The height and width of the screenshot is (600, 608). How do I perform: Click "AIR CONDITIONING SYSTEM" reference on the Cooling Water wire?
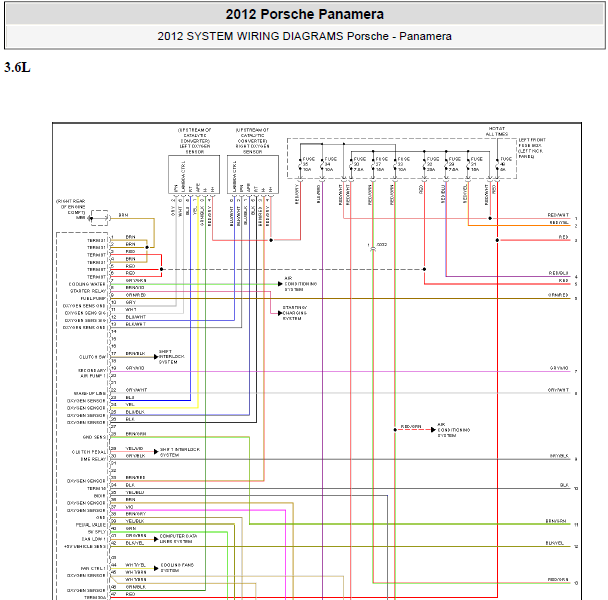pos(301,284)
